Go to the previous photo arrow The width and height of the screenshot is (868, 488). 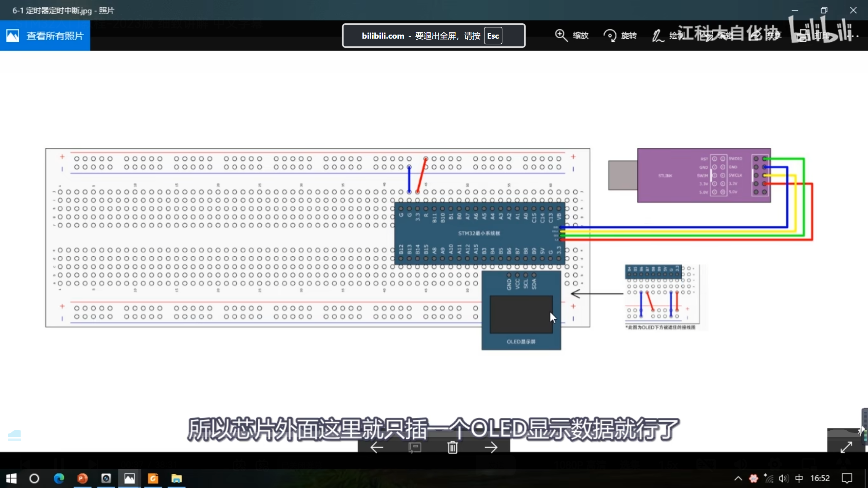click(377, 448)
